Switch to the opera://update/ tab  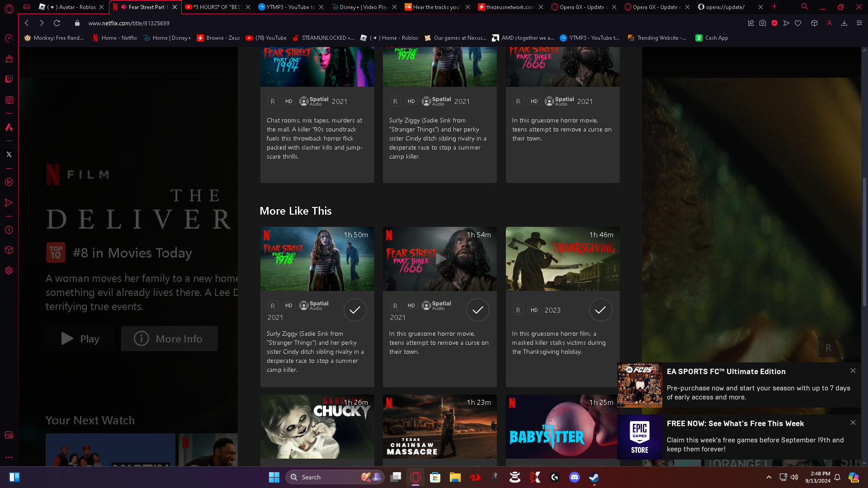pyautogui.click(x=730, y=7)
